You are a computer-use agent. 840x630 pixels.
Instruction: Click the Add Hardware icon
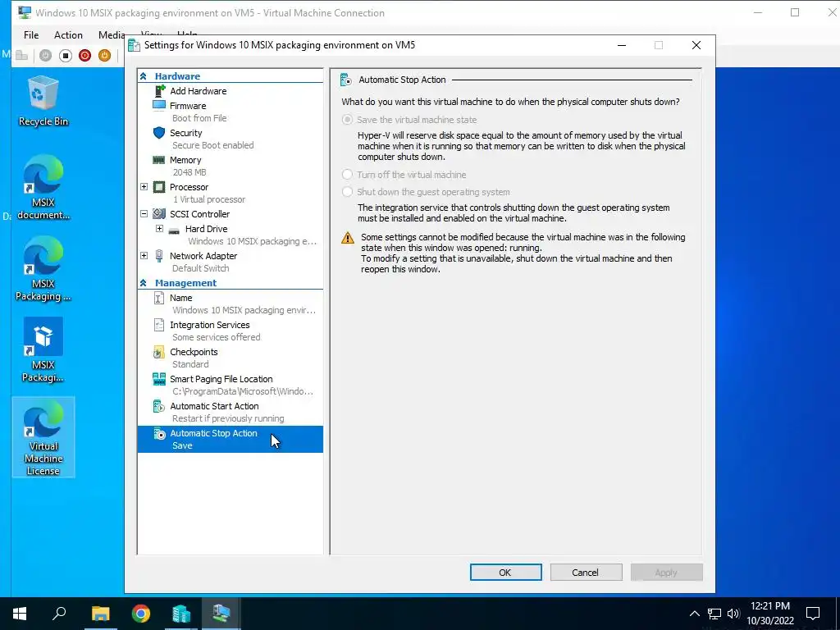[159, 91]
